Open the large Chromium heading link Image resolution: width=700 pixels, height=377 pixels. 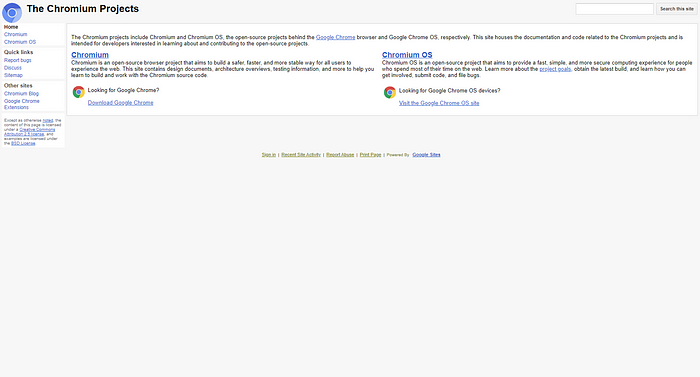tap(90, 55)
